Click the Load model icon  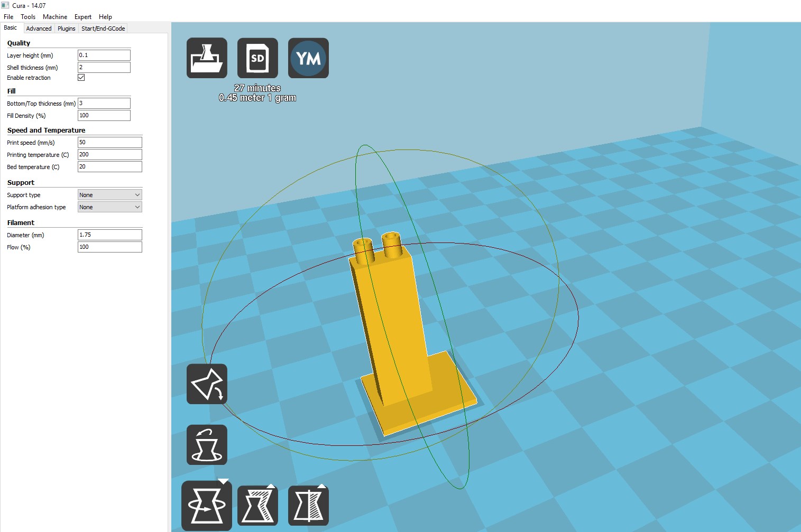(x=207, y=58)
